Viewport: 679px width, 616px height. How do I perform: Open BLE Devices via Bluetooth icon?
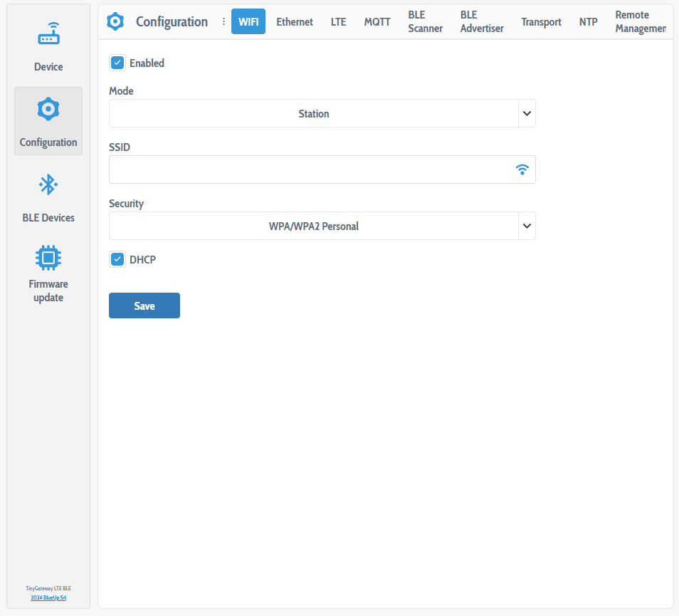[x=48, y=184]
